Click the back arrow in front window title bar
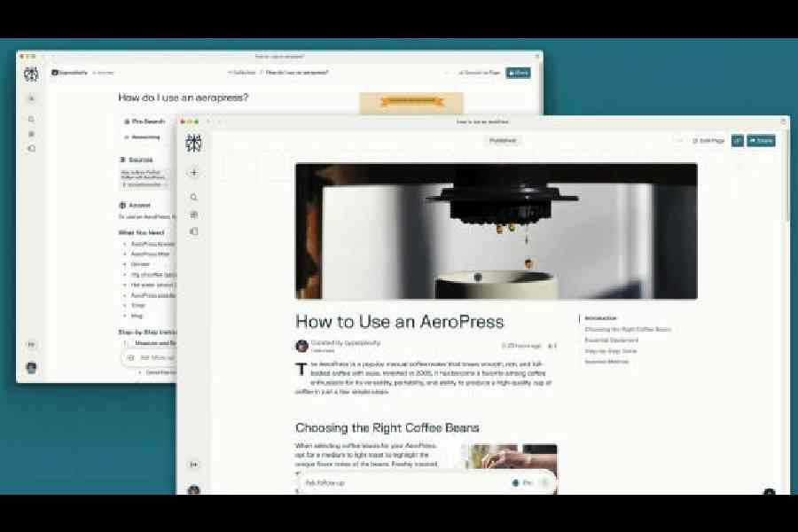This screenshot has height=532, width=798. click(x=208, y=122)
